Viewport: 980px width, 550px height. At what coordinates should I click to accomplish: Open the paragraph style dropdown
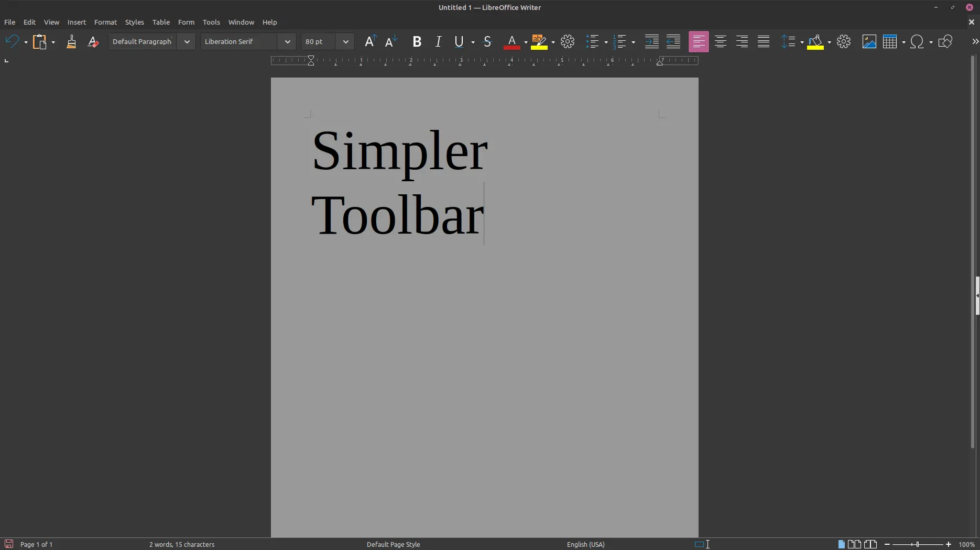pos(187,42)
